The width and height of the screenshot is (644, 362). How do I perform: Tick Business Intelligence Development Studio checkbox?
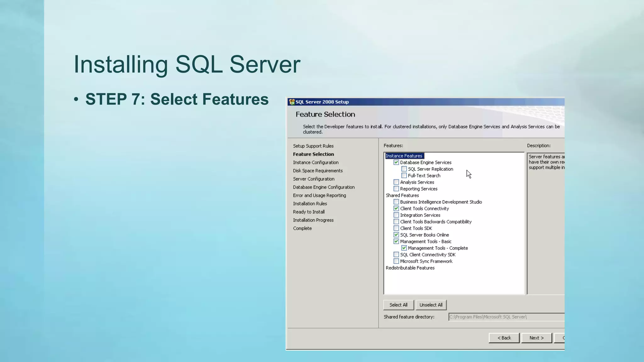coord(396,202)
